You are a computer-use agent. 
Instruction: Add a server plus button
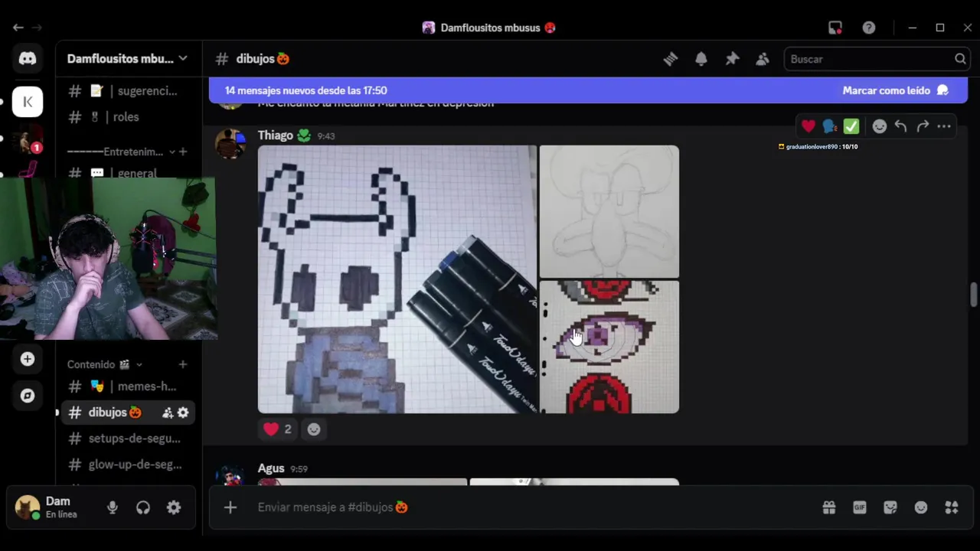pyautogui.click(x=28, y=359)
